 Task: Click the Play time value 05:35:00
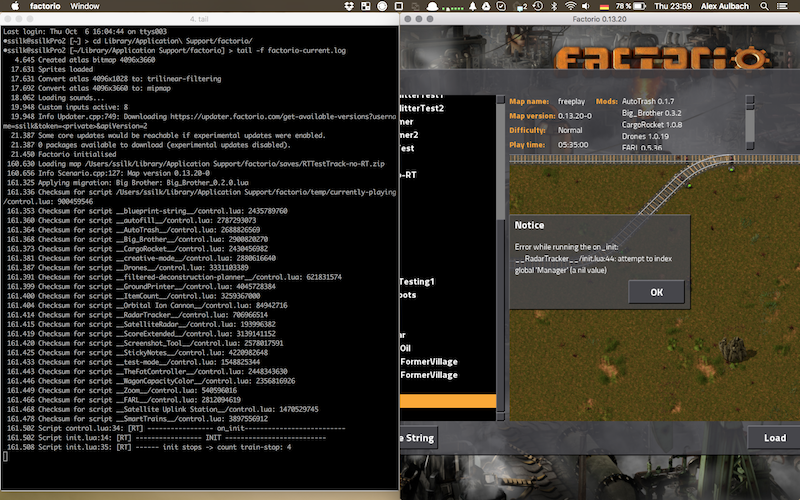[x=573, y=145]
